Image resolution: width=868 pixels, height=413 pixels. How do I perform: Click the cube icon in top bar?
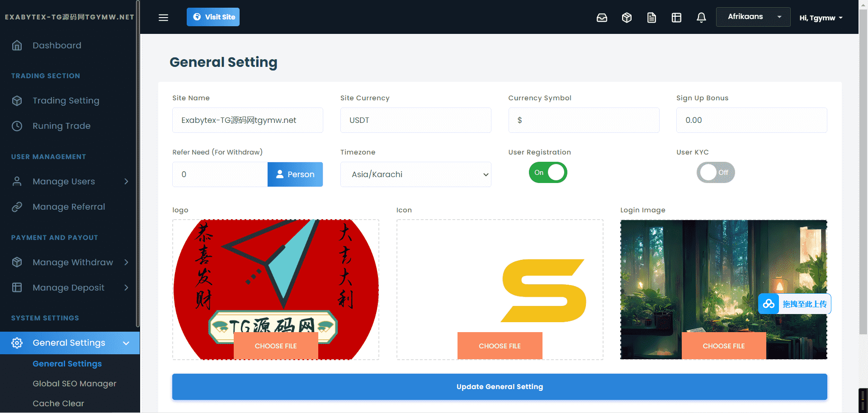coord(627,18)
